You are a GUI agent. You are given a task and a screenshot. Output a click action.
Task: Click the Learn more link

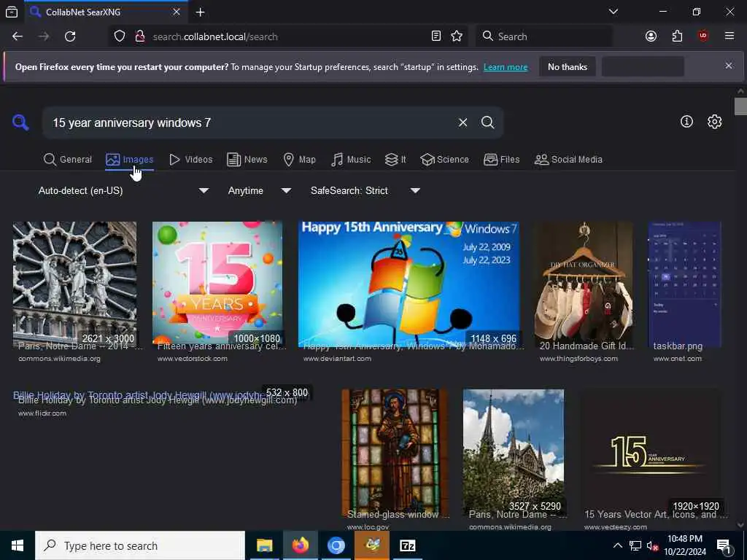[x=506, y=67]
